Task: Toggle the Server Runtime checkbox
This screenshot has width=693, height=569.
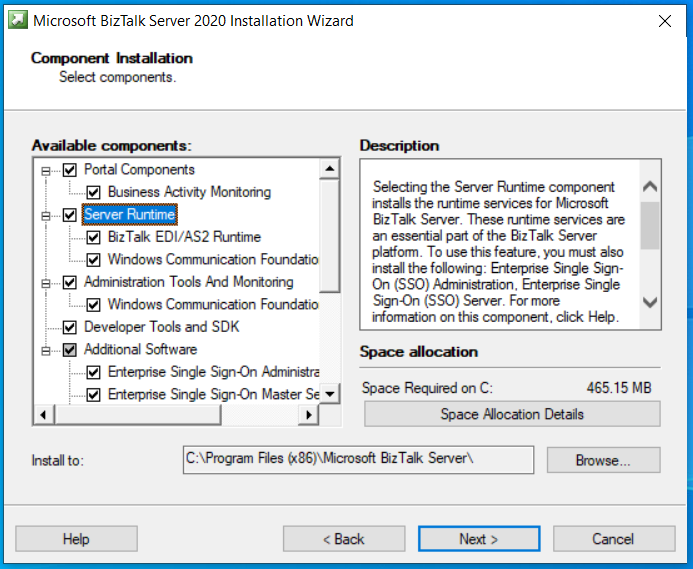Action: click(x=69, y=215)
